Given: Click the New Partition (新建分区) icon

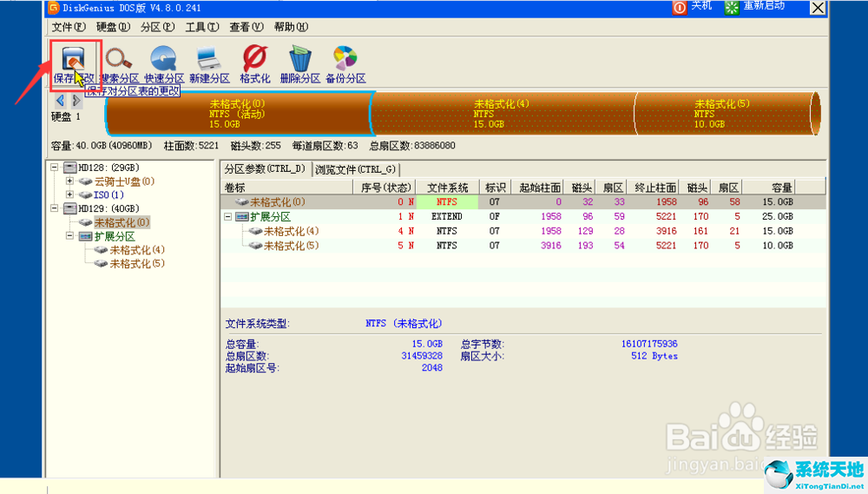Looking at the screenshot, I should pos(209,59).
